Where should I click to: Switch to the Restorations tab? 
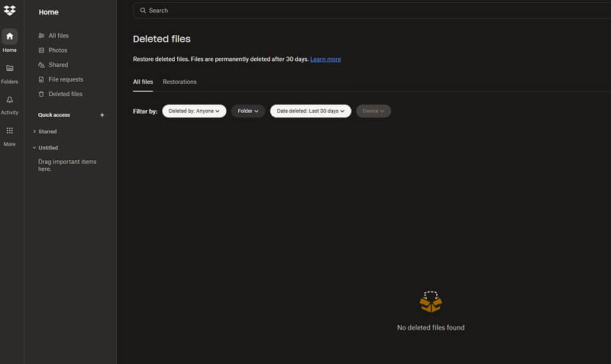[x=179, y=82]
